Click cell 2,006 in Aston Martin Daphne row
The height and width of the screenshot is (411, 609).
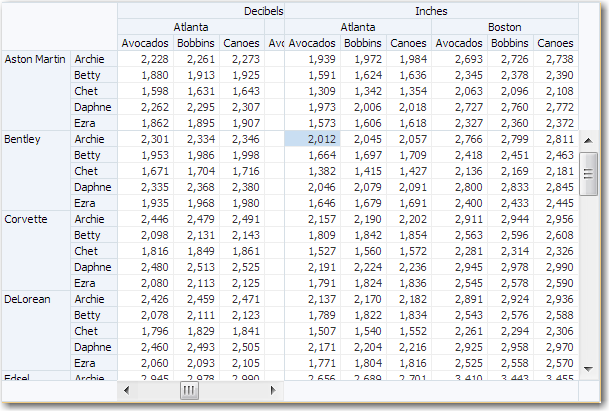[x=363, y=107]
